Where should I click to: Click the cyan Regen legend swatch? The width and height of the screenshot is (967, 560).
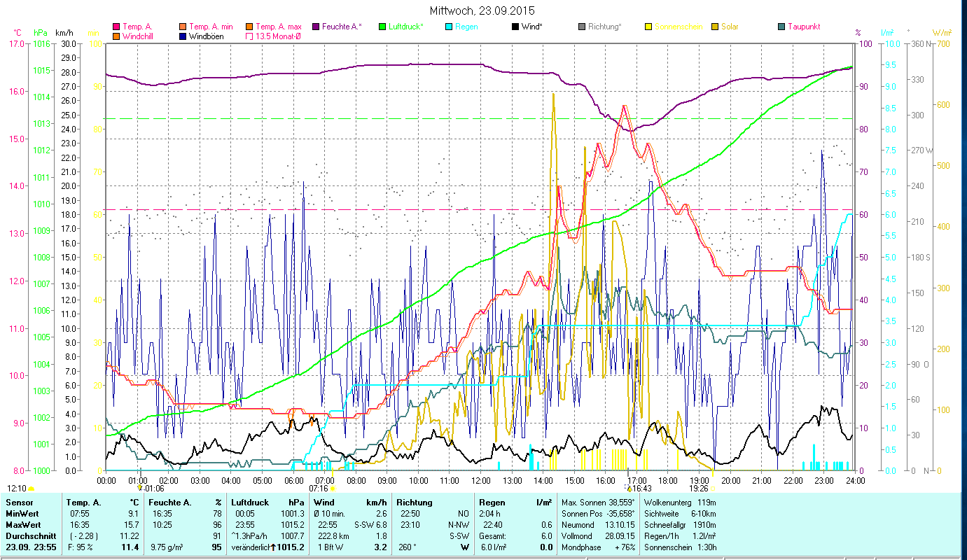coord(449,27)
